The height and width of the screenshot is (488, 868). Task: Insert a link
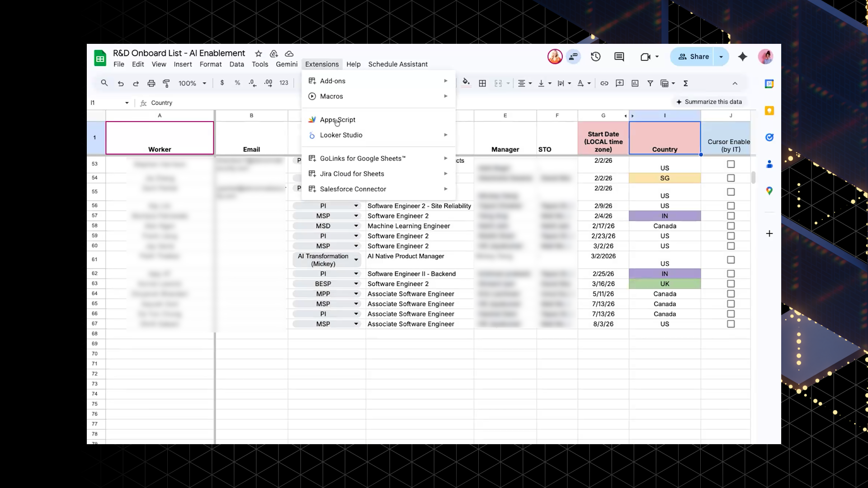[604, 83]
